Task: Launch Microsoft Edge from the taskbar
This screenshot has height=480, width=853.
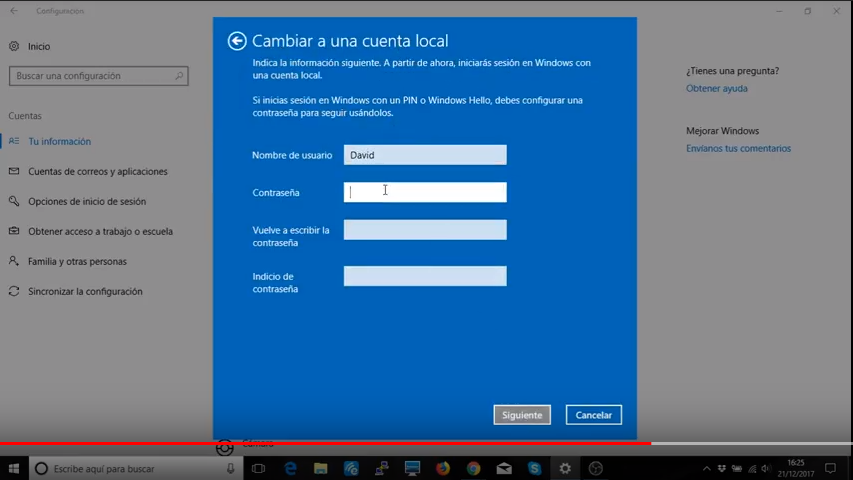Action: 290,468
